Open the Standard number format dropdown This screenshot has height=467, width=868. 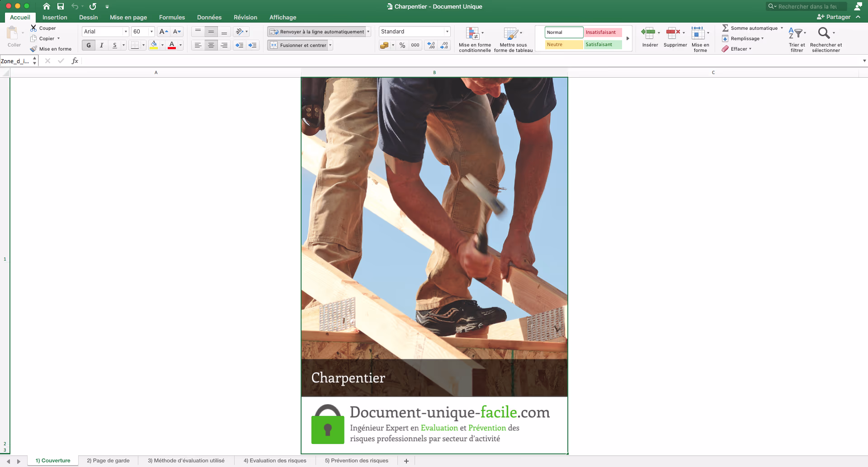click(447, 32)
